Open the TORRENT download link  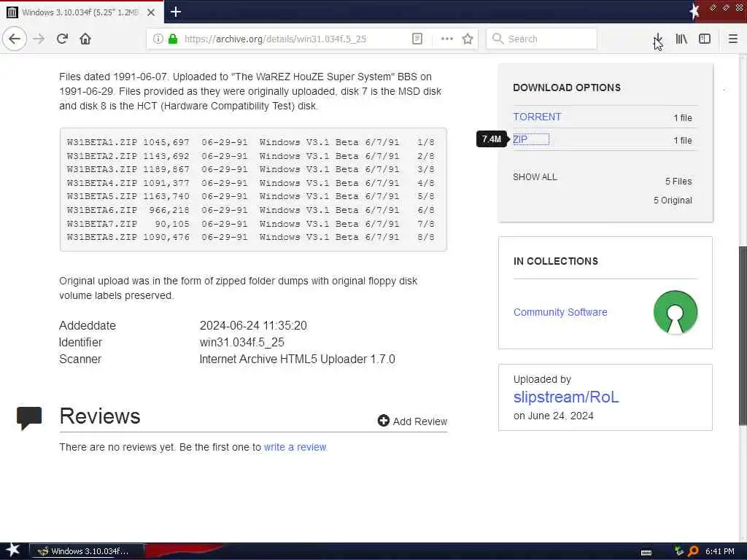tap(537, 117)
